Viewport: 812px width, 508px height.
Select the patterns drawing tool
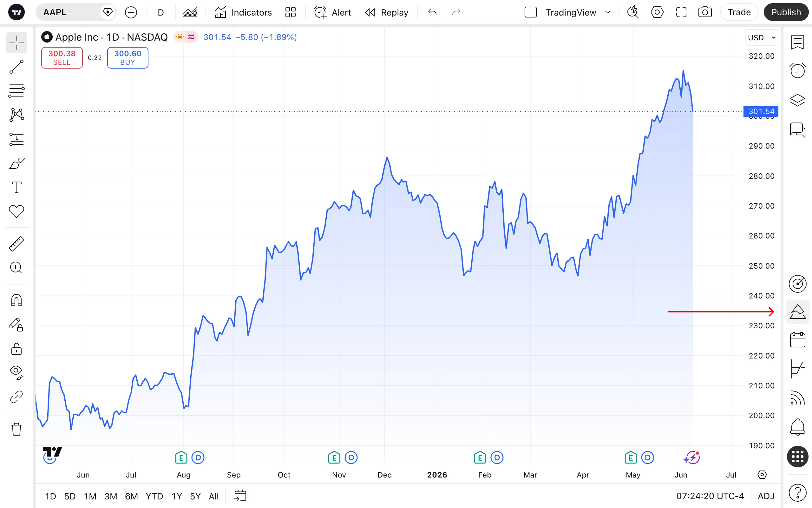coord(16,115)
